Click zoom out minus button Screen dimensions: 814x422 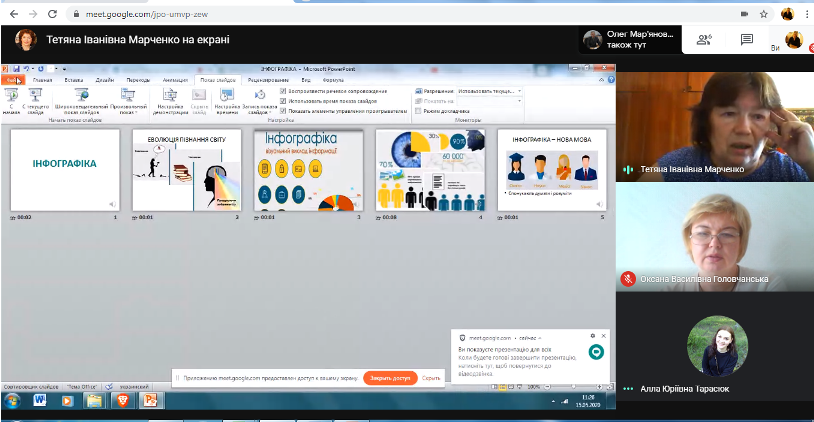point(547,387)
